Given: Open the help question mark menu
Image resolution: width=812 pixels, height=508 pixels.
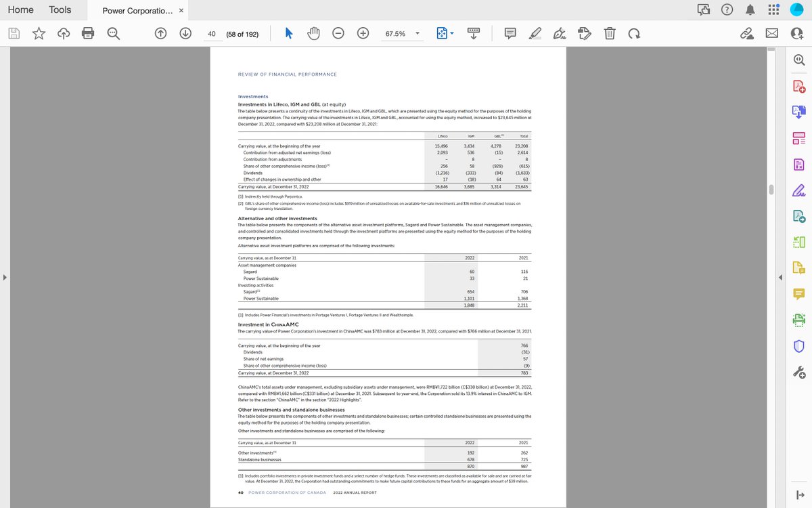Looking at the screenshot, I should (x=727, y=9).
